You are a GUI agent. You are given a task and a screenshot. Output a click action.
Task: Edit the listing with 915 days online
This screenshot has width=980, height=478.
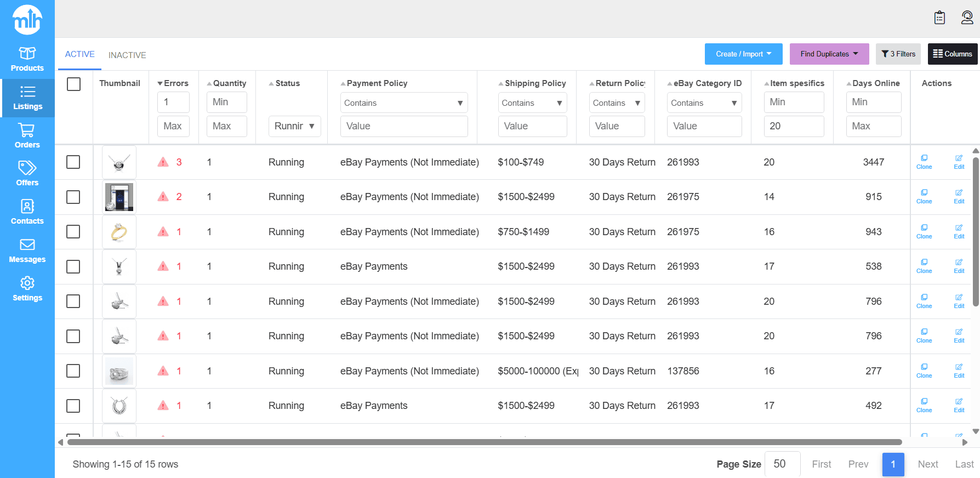tap(959, 197)
